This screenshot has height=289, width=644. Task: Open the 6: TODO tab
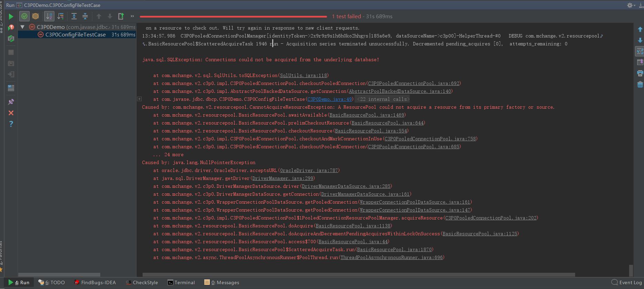[52, 282]
